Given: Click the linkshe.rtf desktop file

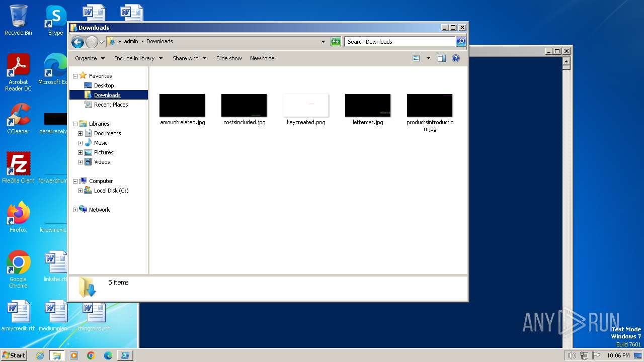Looking at the screenshot, I should [55, 266].
